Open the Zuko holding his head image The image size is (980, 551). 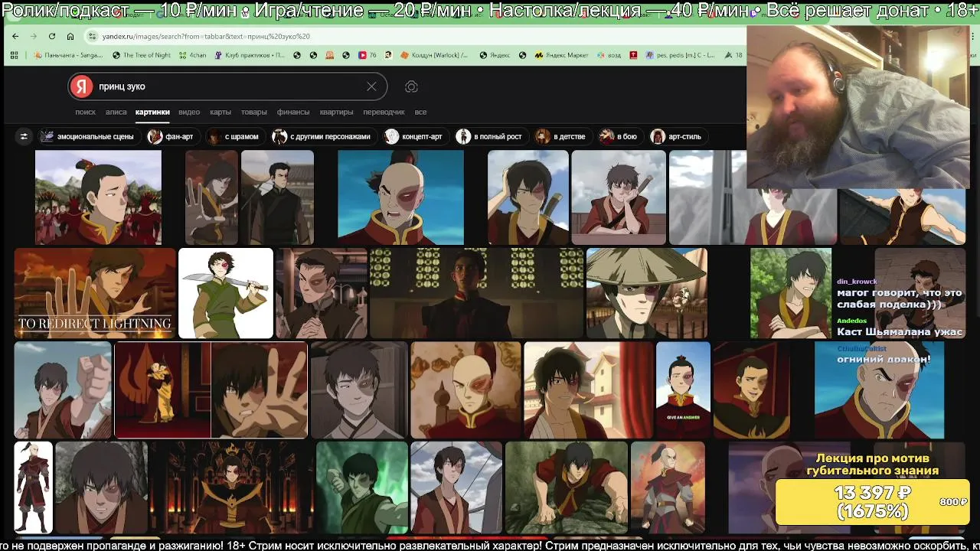pos(528,197)
